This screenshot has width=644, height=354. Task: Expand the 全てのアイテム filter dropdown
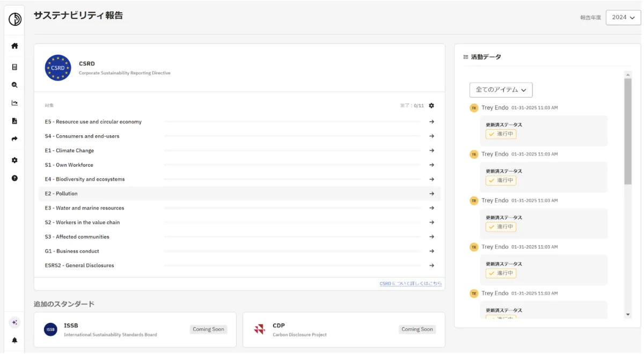coord(501,90)
